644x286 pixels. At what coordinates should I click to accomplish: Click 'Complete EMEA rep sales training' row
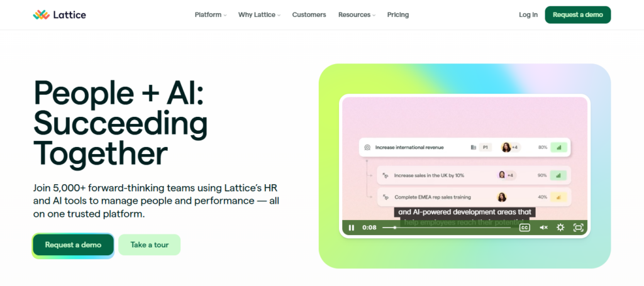(x=474, y=197)
